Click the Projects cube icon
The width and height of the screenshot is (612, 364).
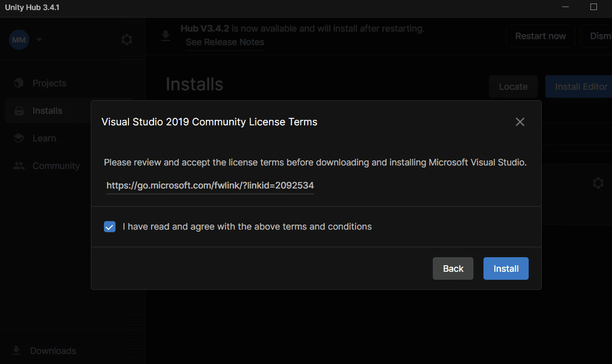tap(19, 83)
